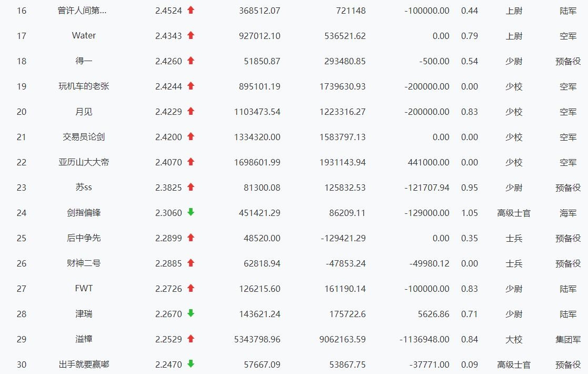This screenshot has width=588, height=374.
Task: Click red up arrow for 财神二号
Action: 191,263
